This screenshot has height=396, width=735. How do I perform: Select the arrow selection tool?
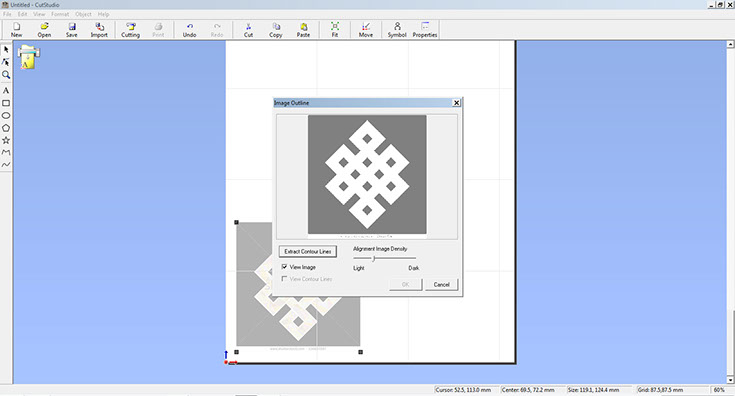click(6, 49)
